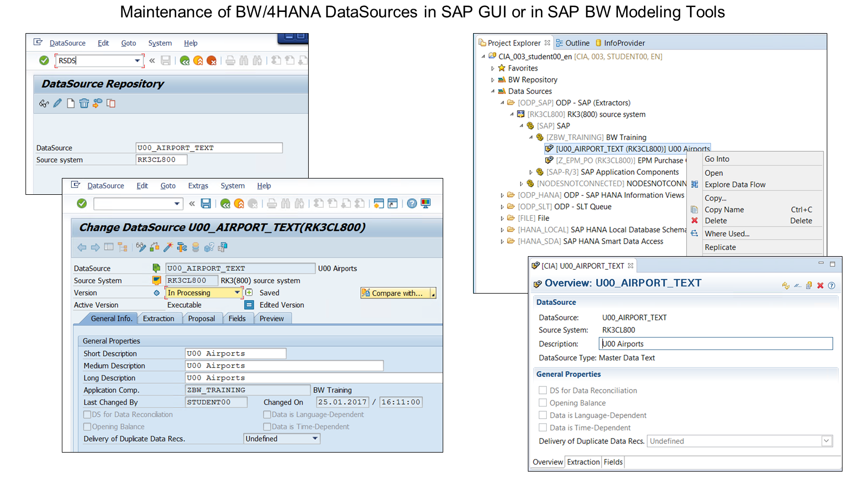Tick Data is Language-Dependent in SAP GUI

pos(267,415)
